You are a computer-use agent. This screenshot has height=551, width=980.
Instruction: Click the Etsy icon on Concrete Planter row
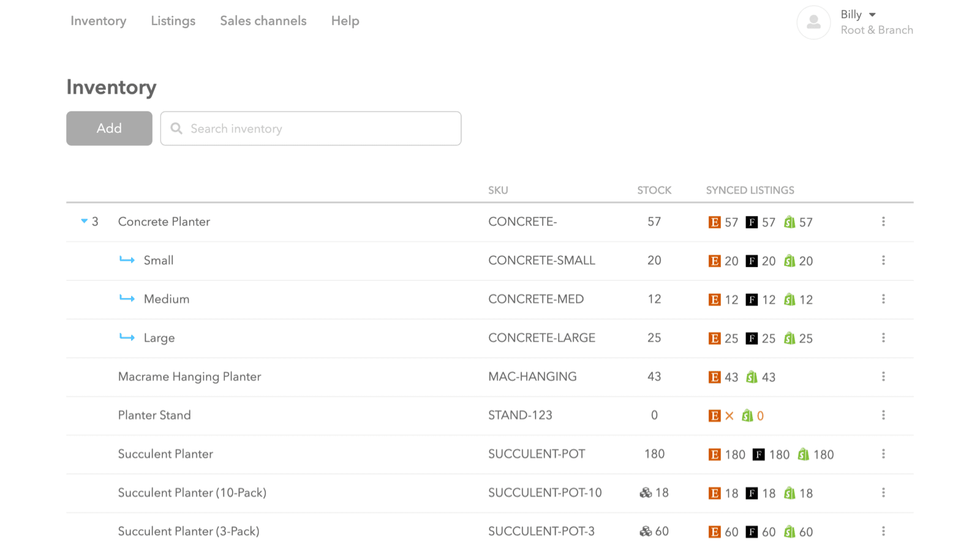(x=715, y=222)
